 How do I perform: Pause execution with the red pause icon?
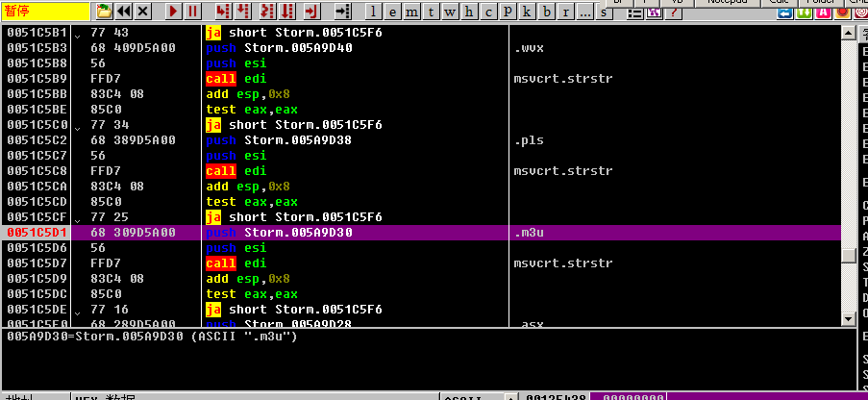click(193, 12)
